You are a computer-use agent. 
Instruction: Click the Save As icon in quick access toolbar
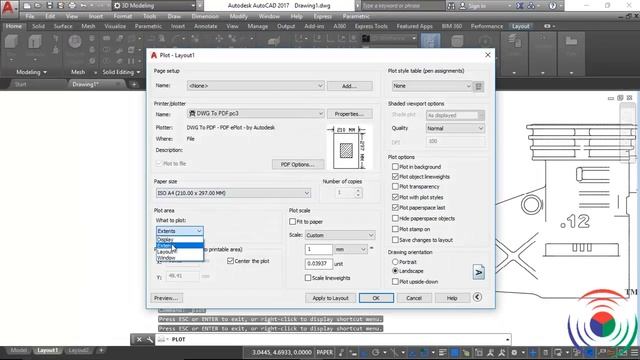tap(60, 6)
